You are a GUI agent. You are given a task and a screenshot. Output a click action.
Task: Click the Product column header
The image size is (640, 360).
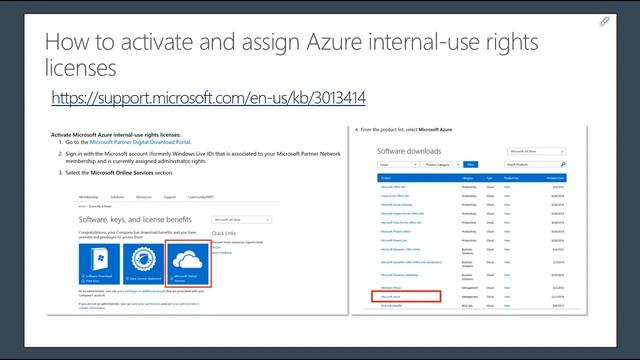click(386, 178)
